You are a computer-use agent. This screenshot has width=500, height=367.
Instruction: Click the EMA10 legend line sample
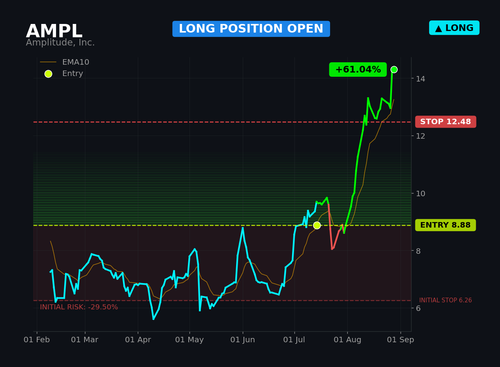tap(48, 62)
